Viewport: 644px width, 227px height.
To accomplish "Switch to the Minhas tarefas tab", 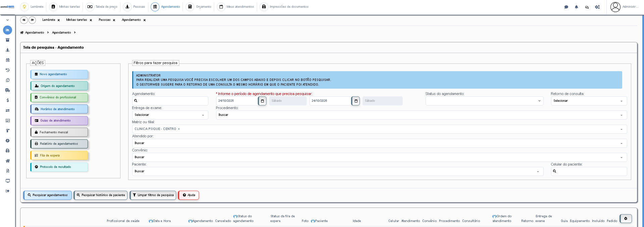I will coord(77,20).
